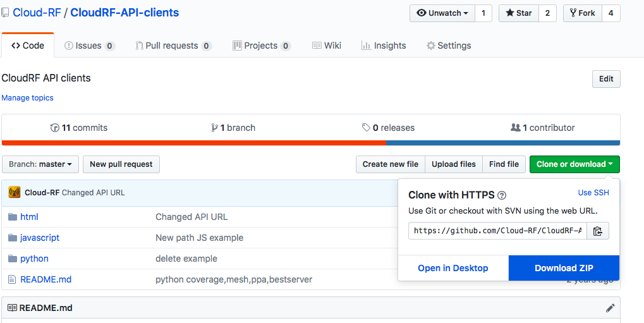Open the javascript folder
Viewport: 644px width, 323px height.
coord(40,238)
